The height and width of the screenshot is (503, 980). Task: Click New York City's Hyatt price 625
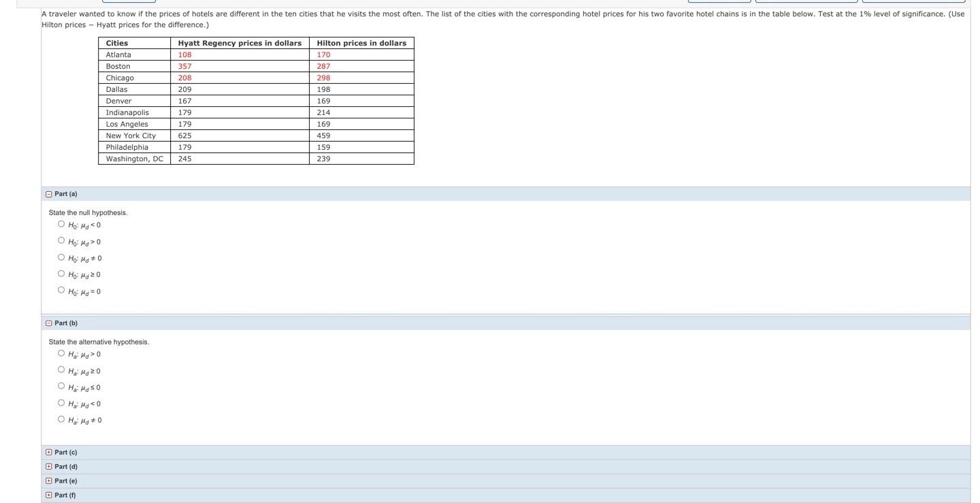240,135
